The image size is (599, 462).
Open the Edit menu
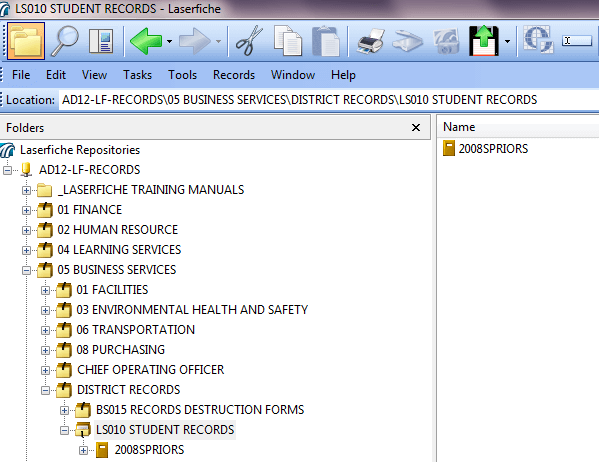coord(56,75)
